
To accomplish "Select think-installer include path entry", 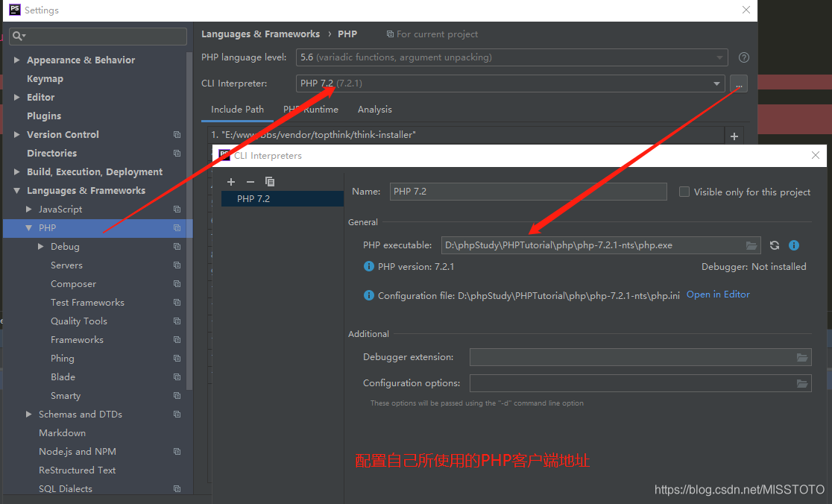I will tap(465, 135).
